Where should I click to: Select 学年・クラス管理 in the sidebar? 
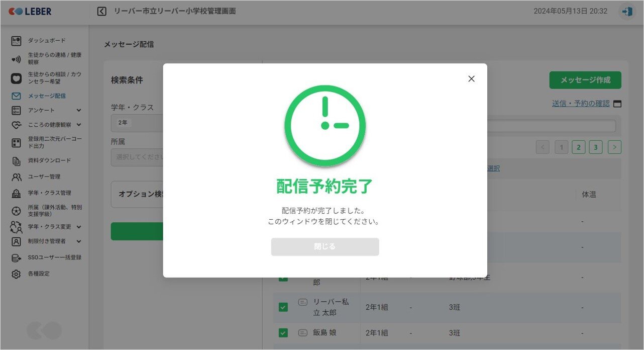(49, 193)
